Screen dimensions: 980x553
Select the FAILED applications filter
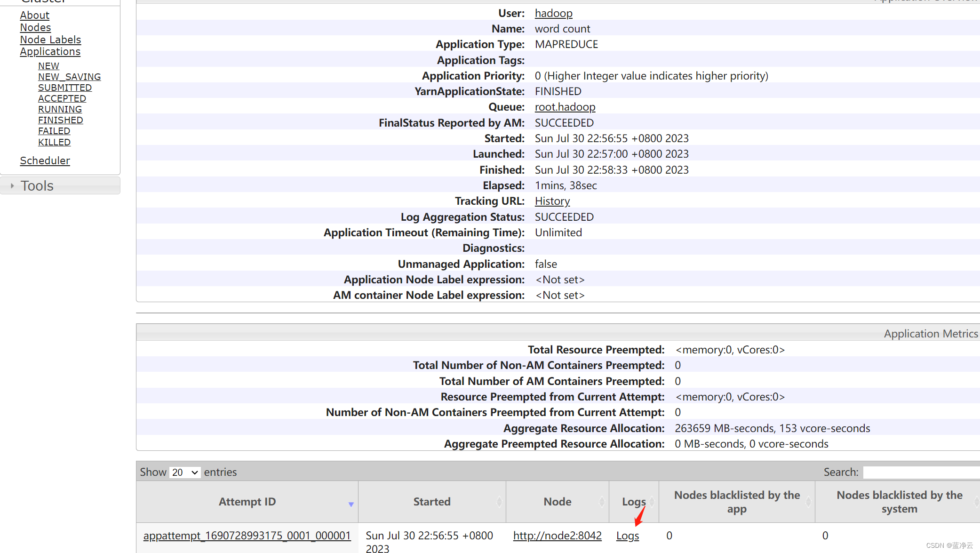click(54, 131)
